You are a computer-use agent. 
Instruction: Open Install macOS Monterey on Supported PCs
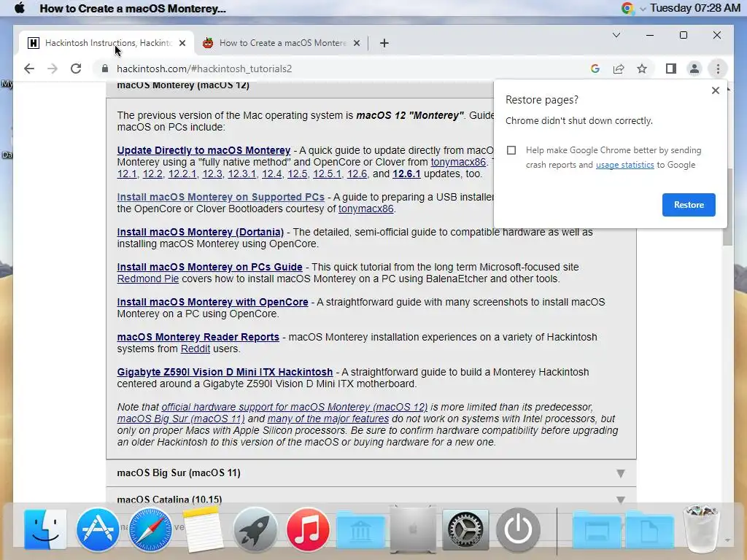click(x=220, y=197)
